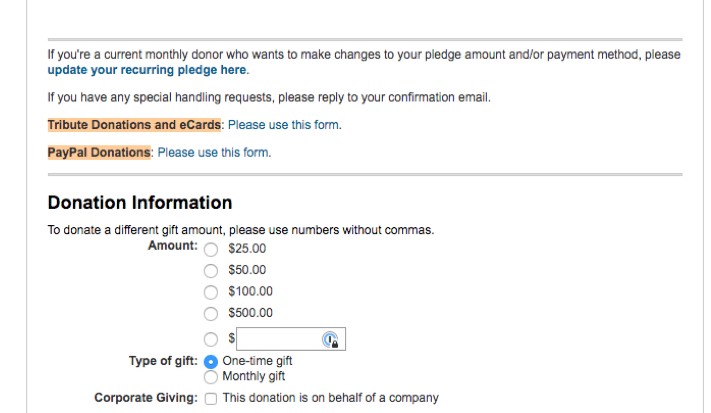Select the $25.00 donation amount
711x413 pixels.
(210, 248)
